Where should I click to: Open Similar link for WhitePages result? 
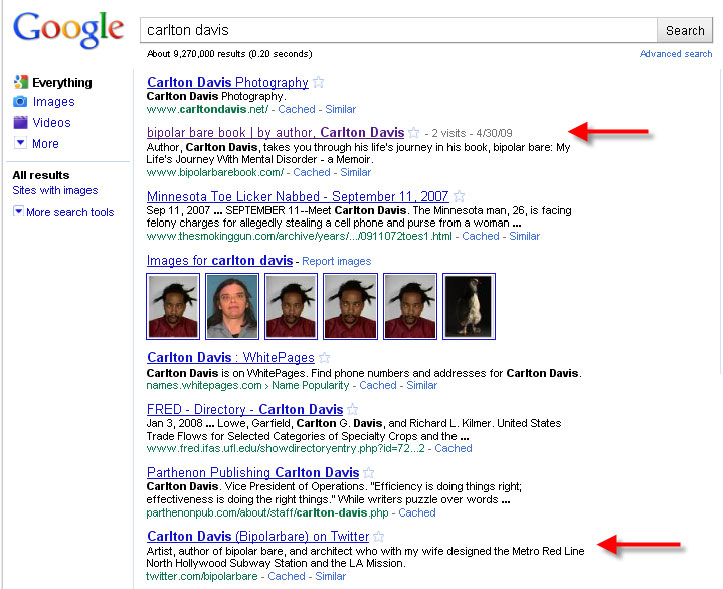coord(421,385)
